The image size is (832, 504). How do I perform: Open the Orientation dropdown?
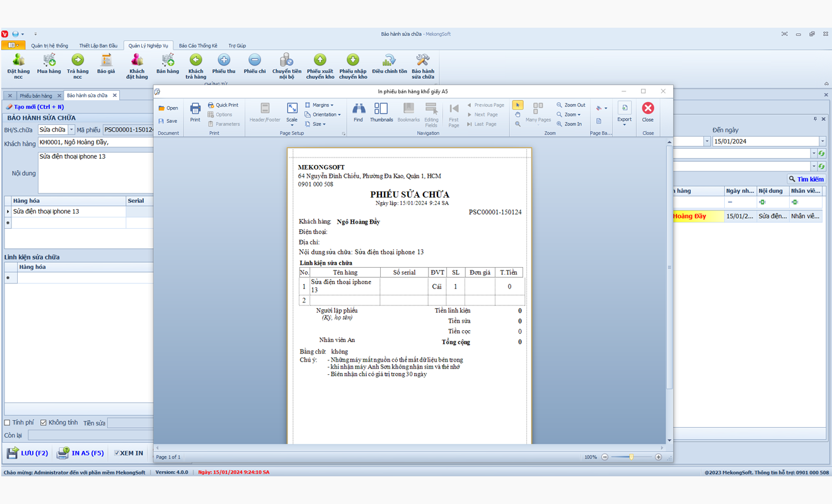(323, 115)
